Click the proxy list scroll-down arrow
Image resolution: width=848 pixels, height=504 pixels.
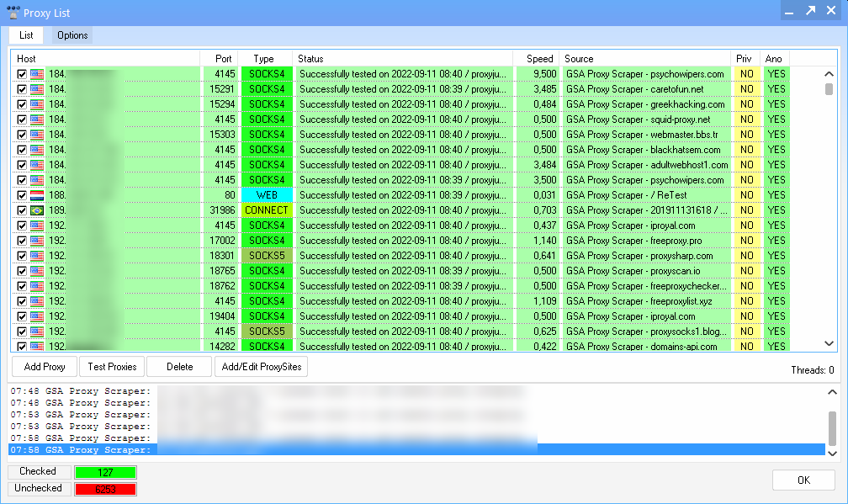[829, 343]
